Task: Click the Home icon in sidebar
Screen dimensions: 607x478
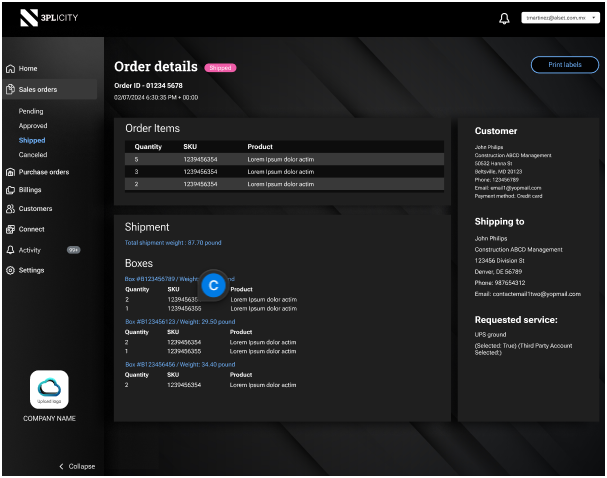Action: click(10, 69)
